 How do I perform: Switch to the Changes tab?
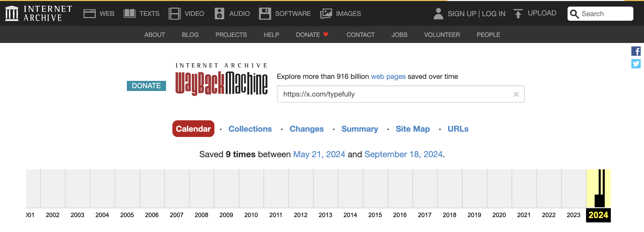[307, 129]
